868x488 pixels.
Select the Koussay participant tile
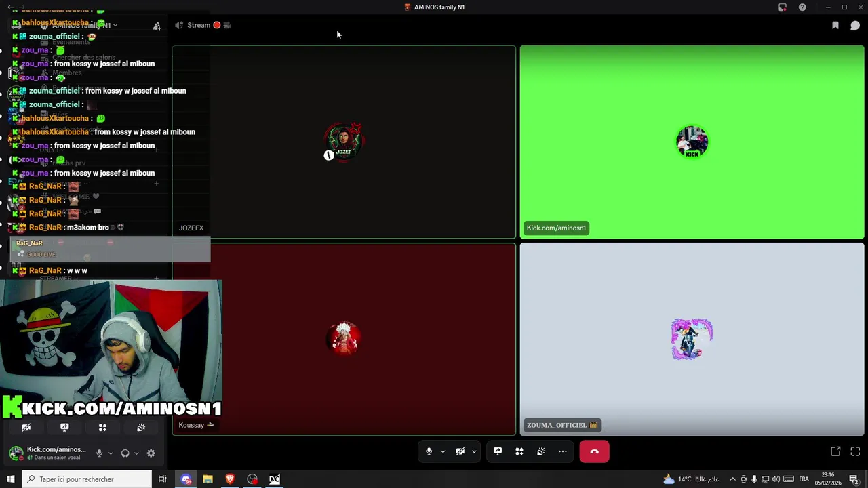(x=344, y=339)
